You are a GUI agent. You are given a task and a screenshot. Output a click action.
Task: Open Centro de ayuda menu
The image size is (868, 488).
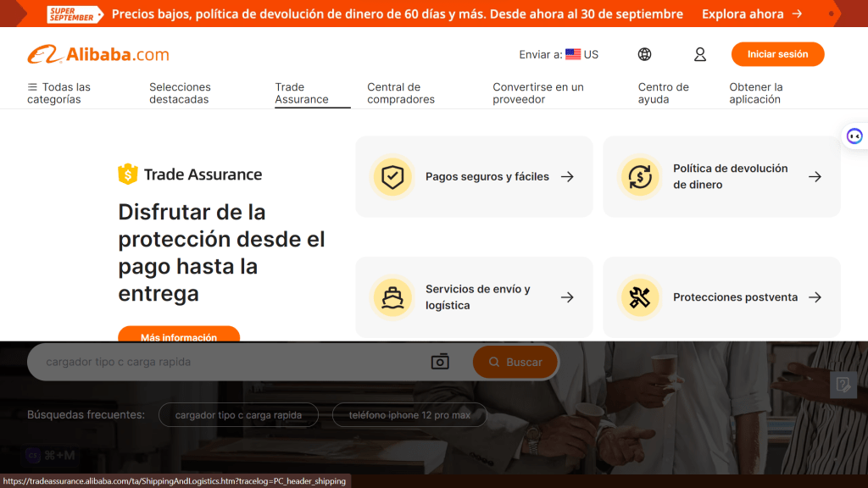663,93
